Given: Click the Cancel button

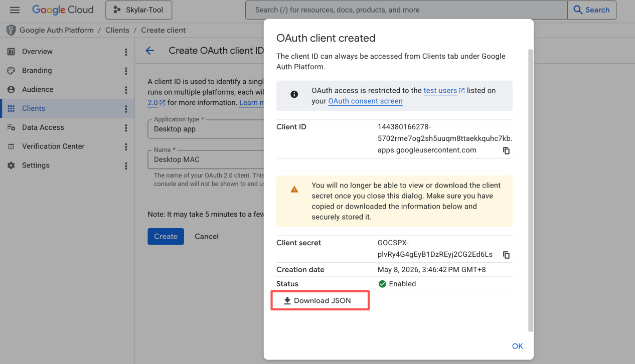Looking at the screenshot, I should [207, 236].
